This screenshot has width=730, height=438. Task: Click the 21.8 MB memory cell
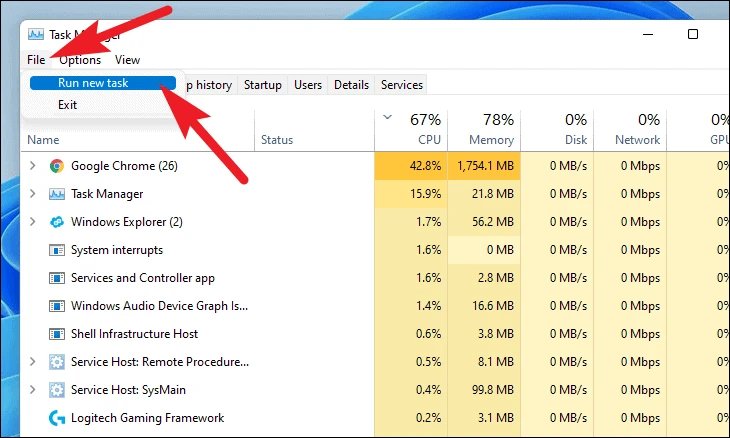484,194
